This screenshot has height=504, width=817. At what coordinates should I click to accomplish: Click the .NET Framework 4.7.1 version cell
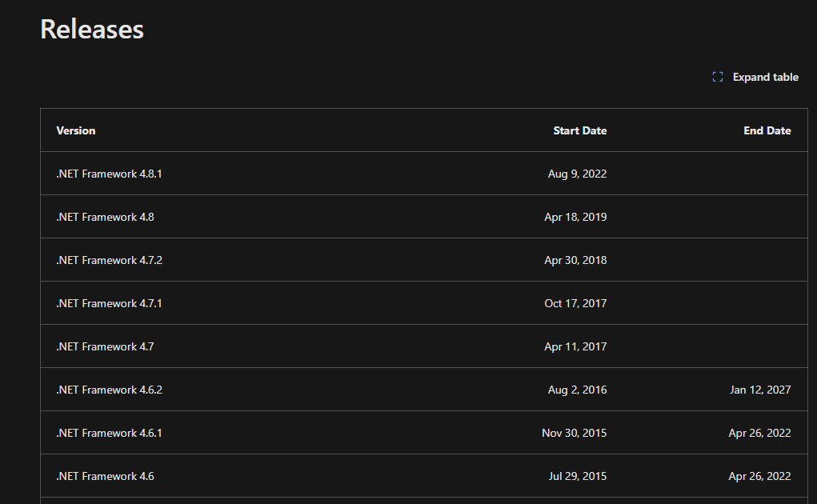pyautogui.click(x=109, y=303)
